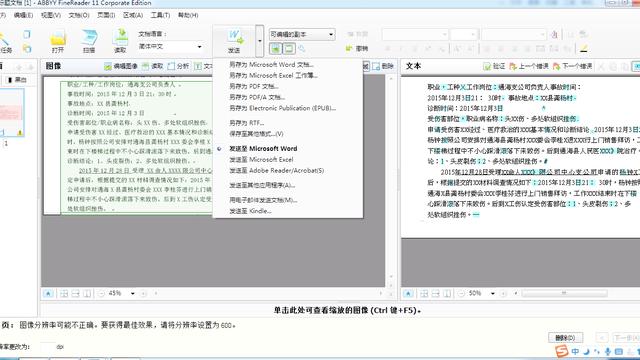The height and width of the screenshot is (360, 640).
Task: Click the text color icon next to font style box
Action: pyautogui.click(x=554, y=35)
